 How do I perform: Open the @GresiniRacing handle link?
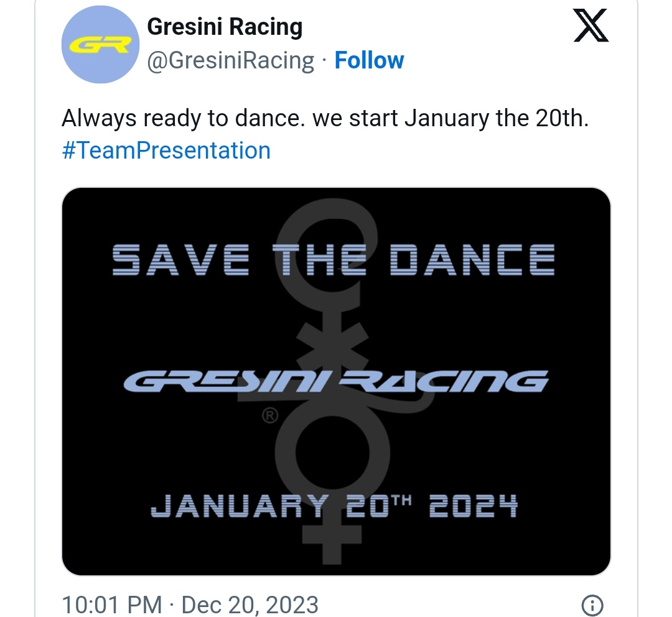coord(231,60)
